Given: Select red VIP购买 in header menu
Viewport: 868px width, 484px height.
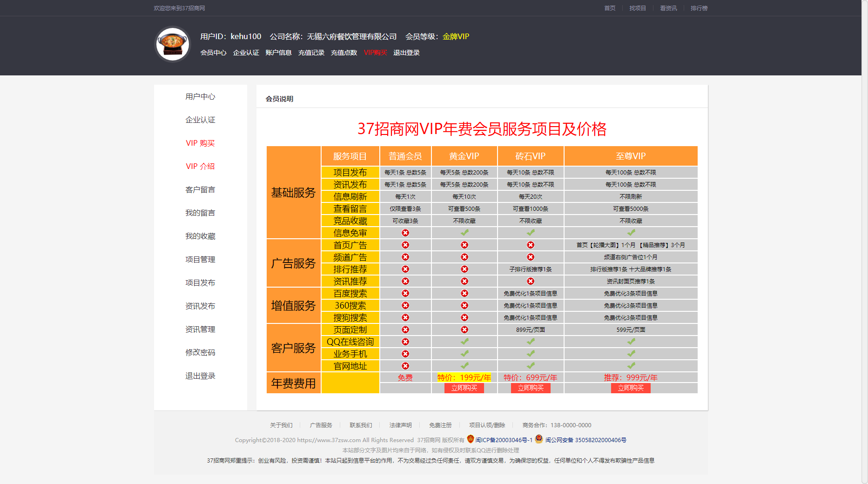Looking at the screenshot, I should [x=376, y=53].
